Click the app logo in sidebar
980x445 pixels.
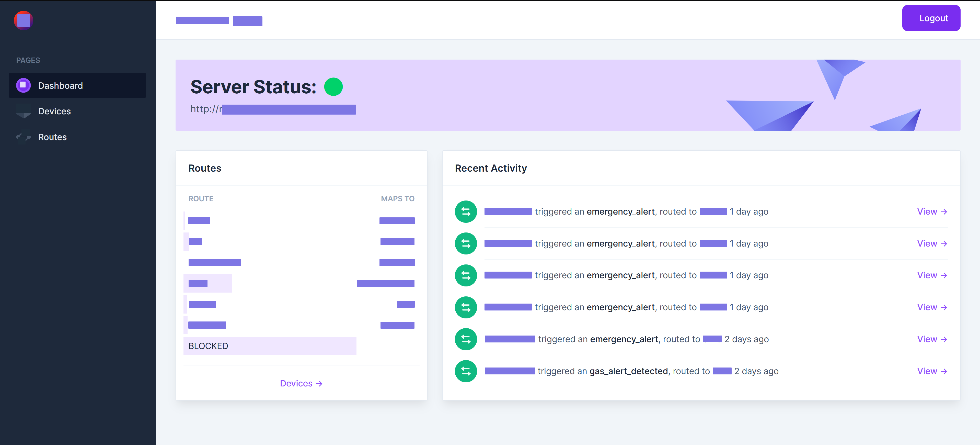(24, 20)
